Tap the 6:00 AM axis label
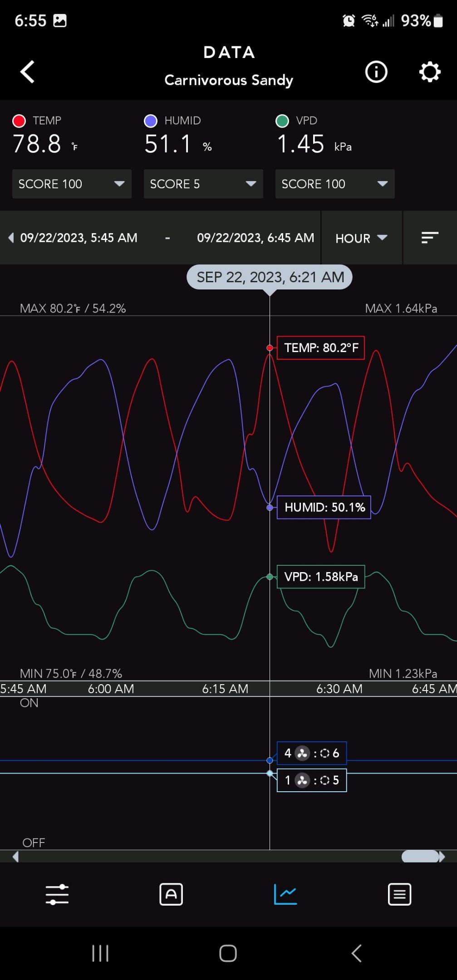 click(x=111, y=689)
